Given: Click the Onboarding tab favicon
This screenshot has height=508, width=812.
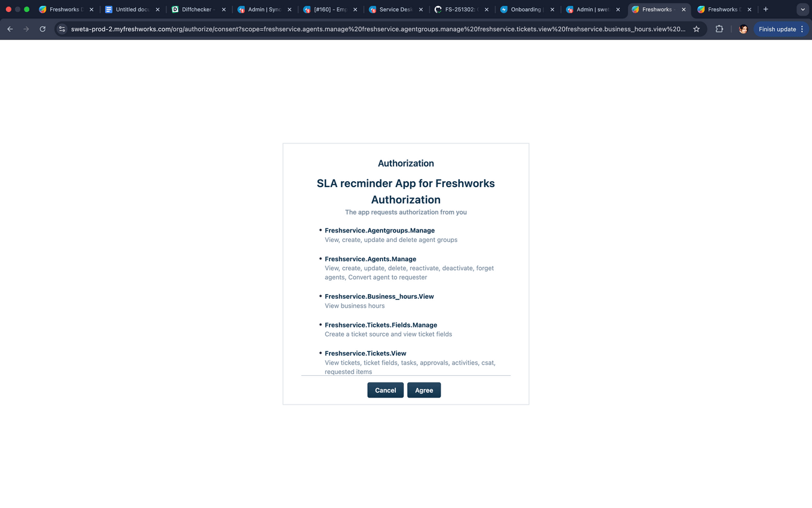Looking at the screenshot, I should [x=504, y=10].
